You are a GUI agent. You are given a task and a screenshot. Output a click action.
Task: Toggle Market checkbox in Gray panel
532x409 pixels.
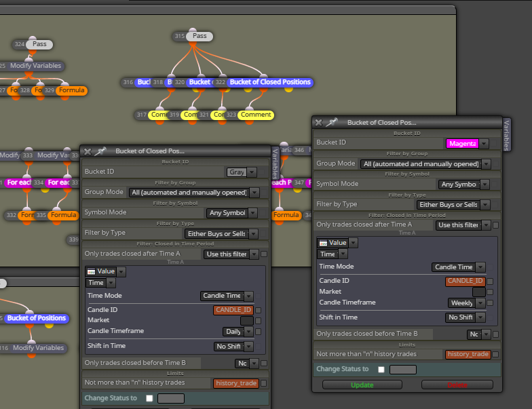point(258,320)
